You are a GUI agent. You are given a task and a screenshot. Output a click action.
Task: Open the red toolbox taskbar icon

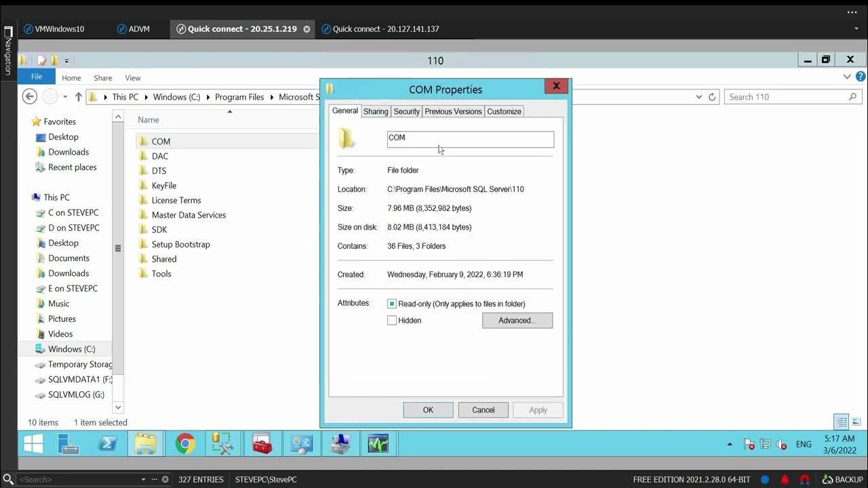click(x=262, y=444)
